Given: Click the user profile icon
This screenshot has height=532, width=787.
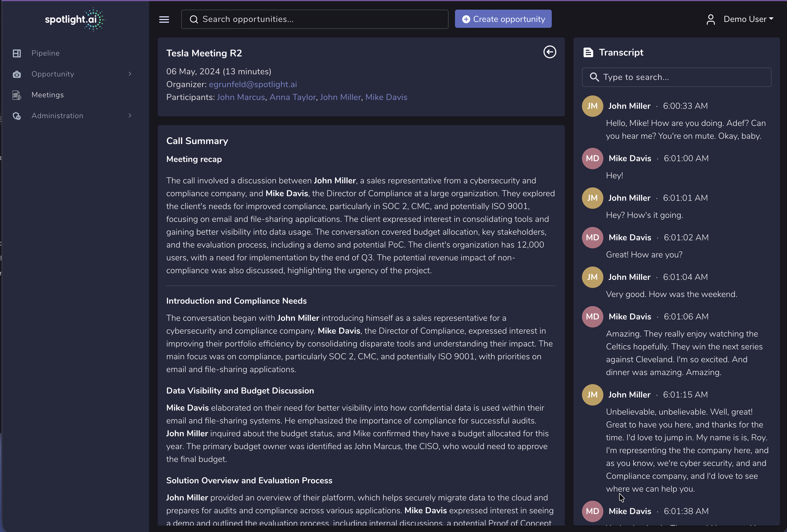Looking at the screenshot, I should pyautogui.click(x=711, y=20).
